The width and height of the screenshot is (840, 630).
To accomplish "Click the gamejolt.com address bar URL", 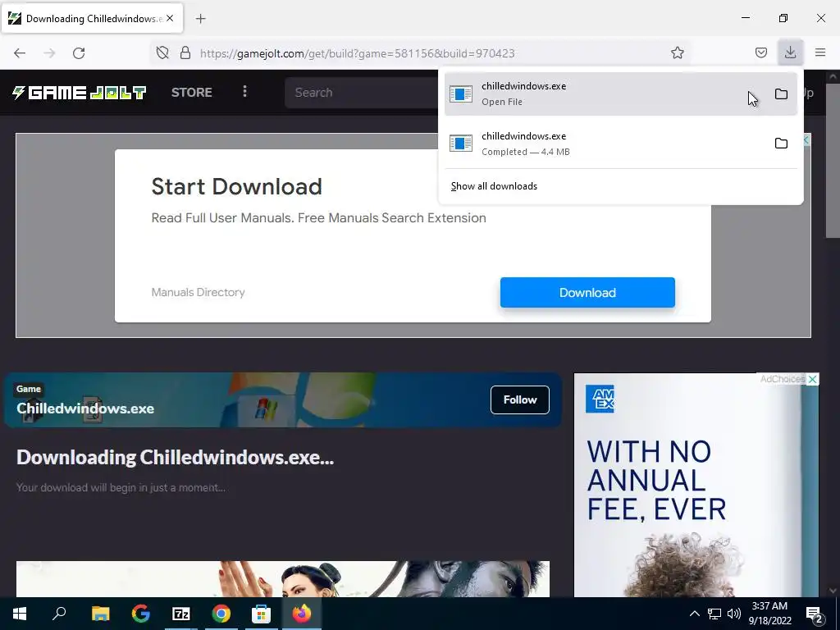I will [357, 53].
